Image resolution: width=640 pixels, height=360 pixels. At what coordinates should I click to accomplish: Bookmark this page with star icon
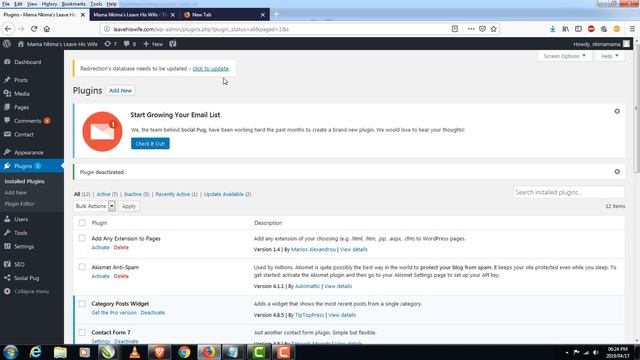493,29
